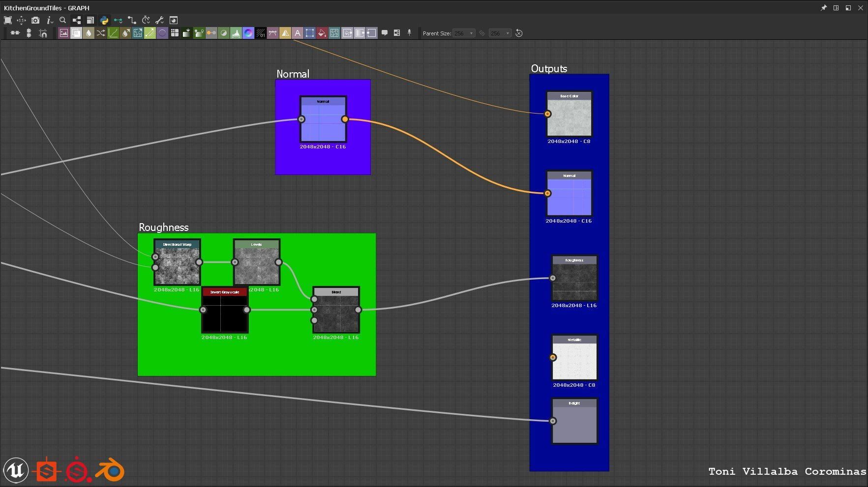
Task: Click the Blend node output connector
Action: point(358,310)
